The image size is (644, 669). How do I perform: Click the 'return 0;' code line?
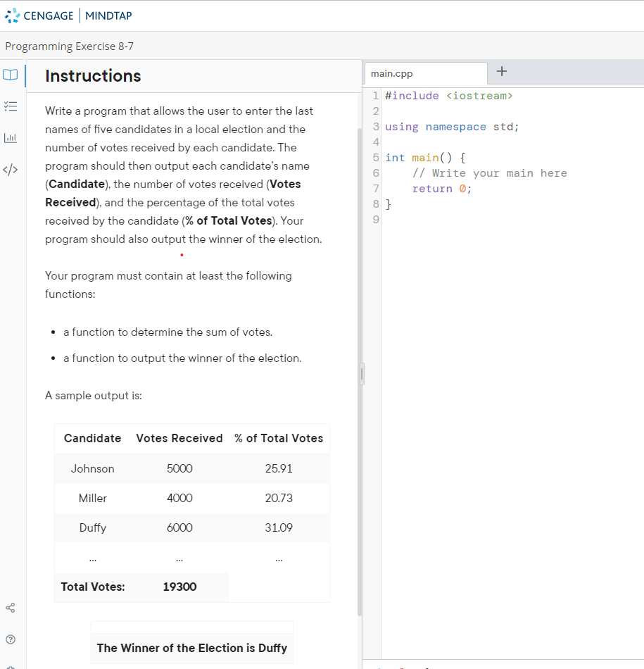coord(442,189)
